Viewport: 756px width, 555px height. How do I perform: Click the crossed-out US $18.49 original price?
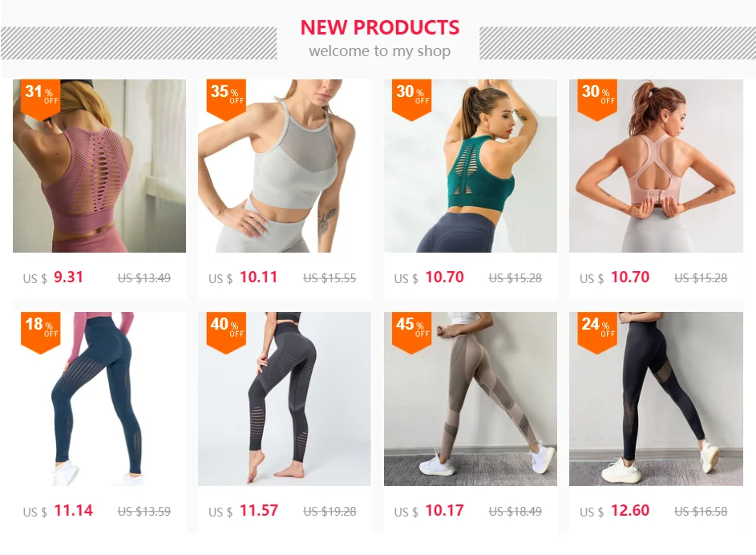coord(515,512)
